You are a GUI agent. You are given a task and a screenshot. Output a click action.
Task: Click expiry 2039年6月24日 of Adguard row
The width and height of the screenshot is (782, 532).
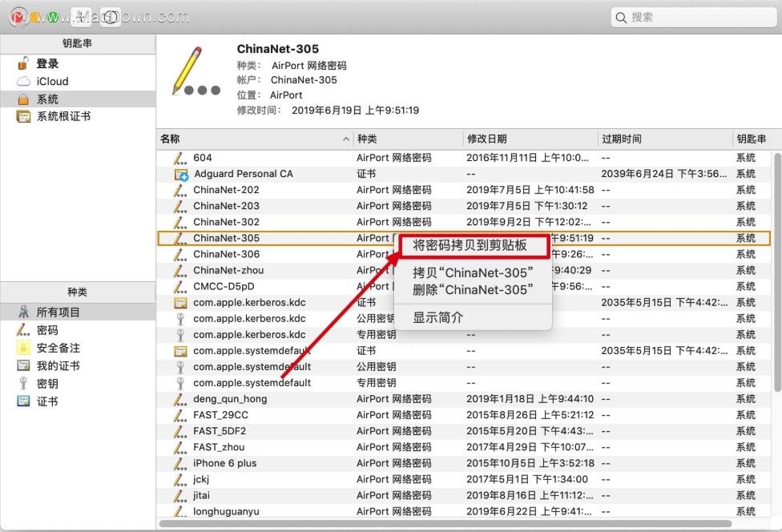pyautogui.click(x=663, y=174)
